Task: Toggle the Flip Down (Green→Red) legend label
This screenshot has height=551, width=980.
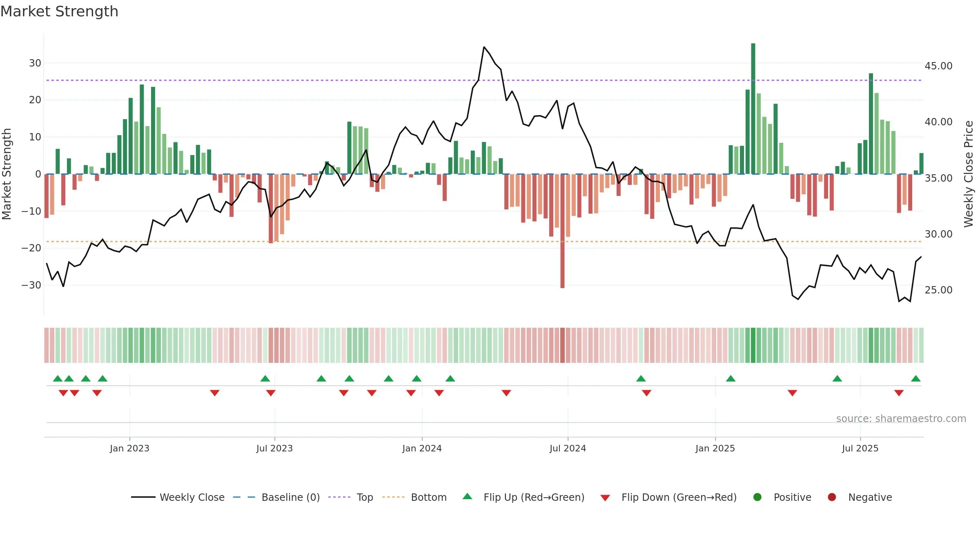Action: click(679, 498)
